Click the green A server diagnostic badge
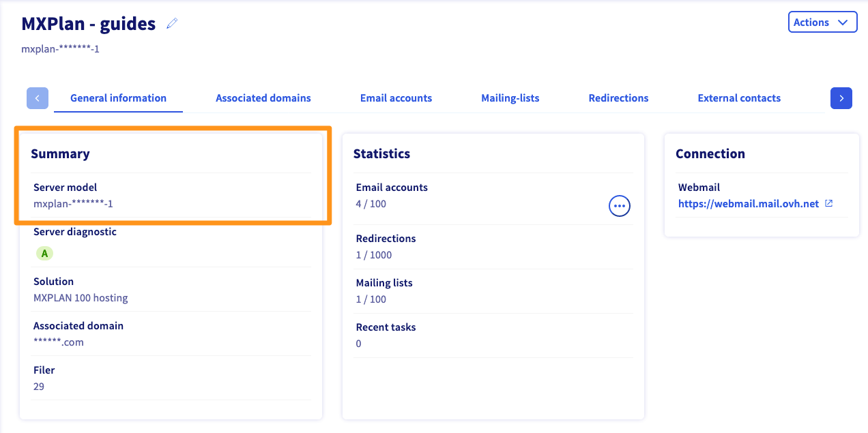 tap(44, 254)
